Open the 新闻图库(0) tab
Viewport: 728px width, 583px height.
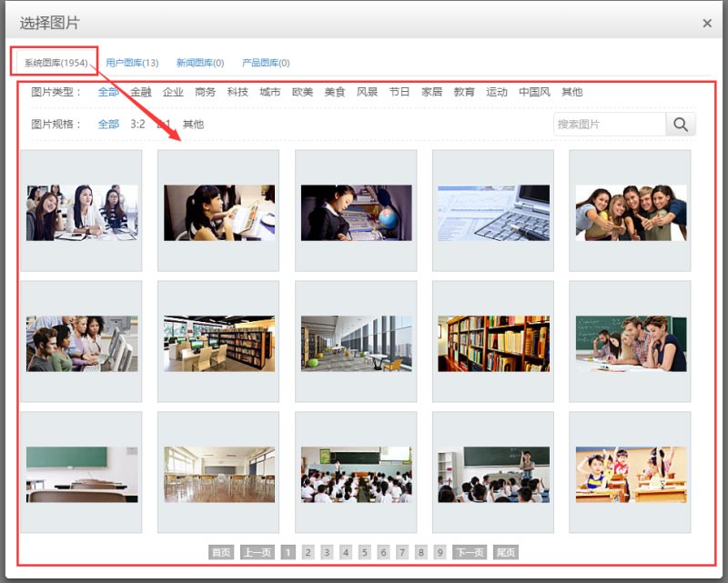click(x=200, y=63)
